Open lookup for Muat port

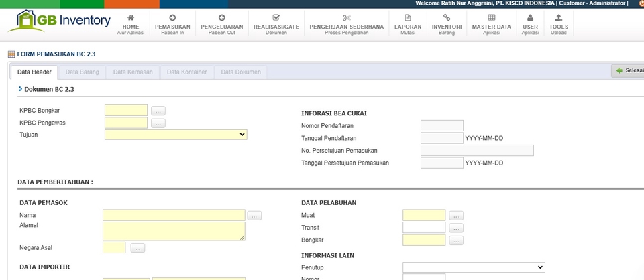click(x=456, y=216)
